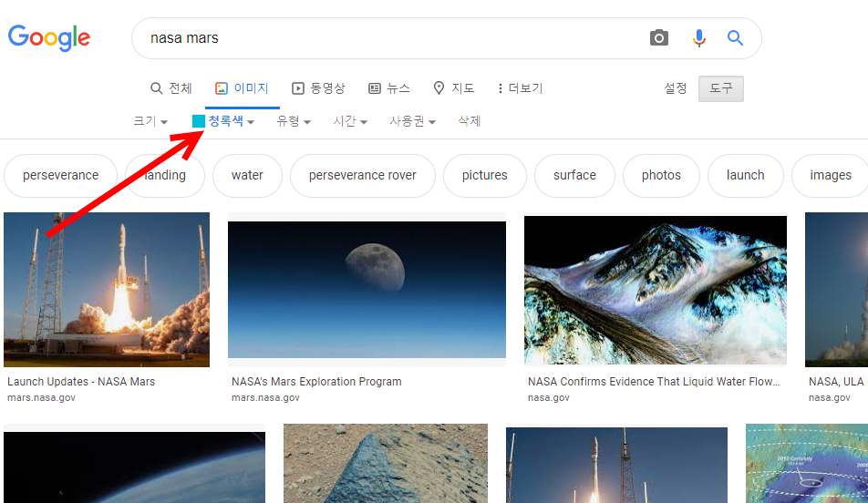868x503 pixels.
Task: Click the 지도 tab map pin icon
Action: pyautogui.click(x=439, y=88)
